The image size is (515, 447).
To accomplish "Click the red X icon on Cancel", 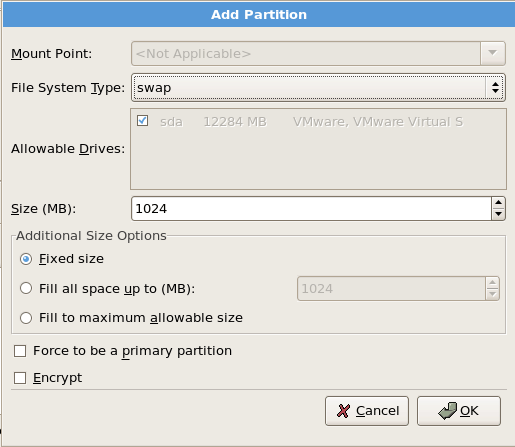I will tap(343, 411).
